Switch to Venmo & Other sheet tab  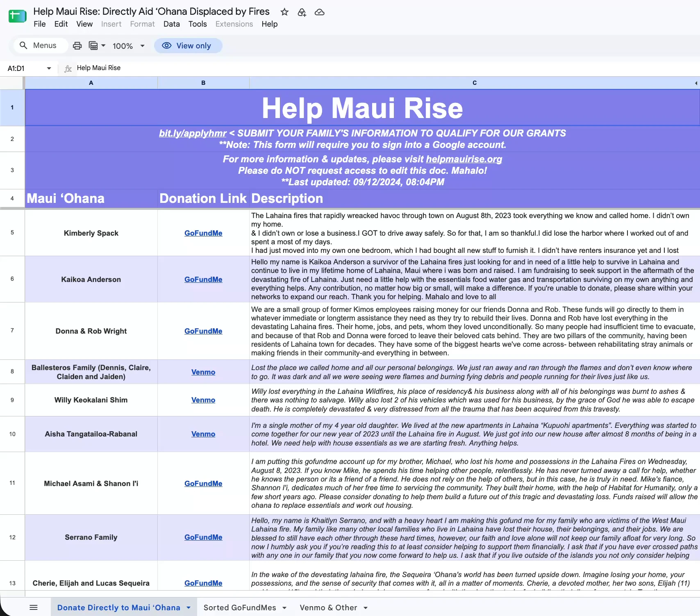328,607
